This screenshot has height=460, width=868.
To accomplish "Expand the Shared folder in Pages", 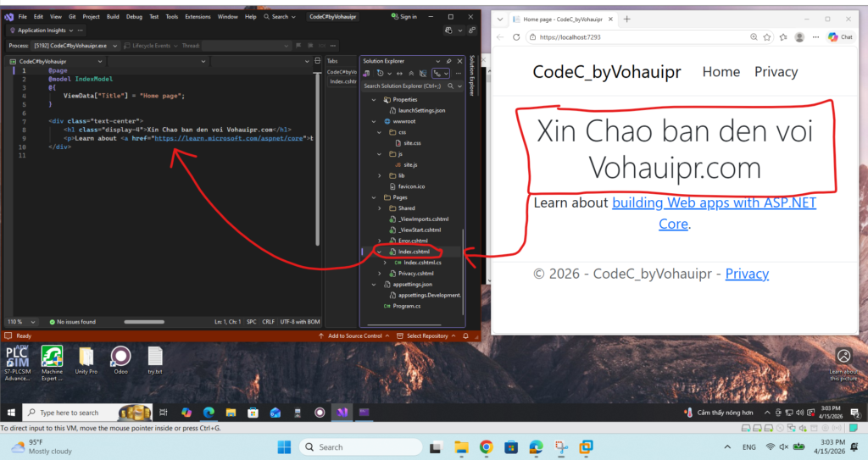I will (x=380, y=208).
